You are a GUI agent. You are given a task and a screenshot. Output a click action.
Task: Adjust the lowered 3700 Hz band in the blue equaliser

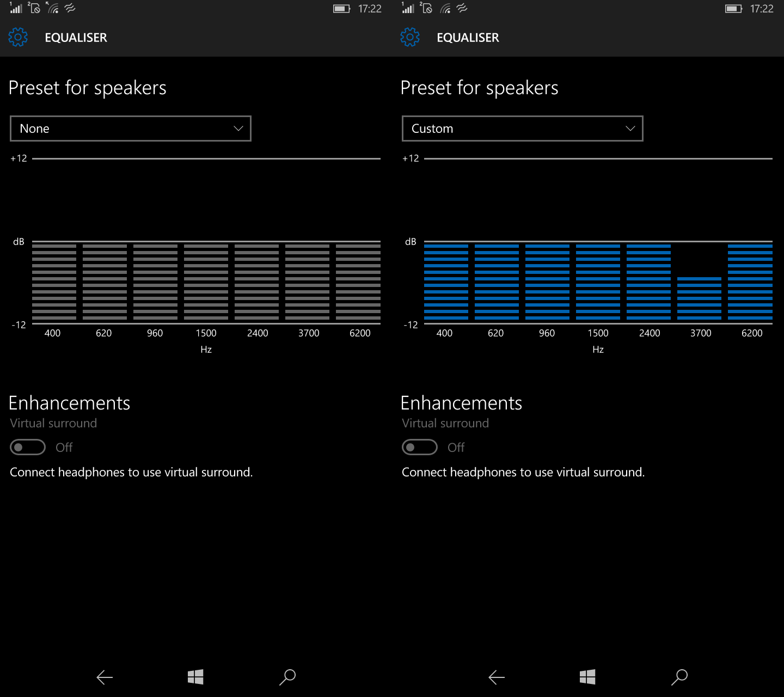699,298
